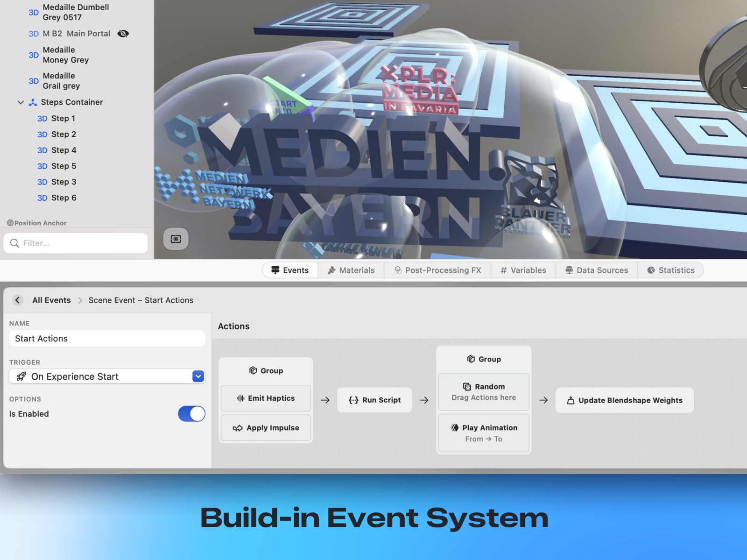Select the Random action block
The width and height of the screenshot is (747, 560).
484,392
